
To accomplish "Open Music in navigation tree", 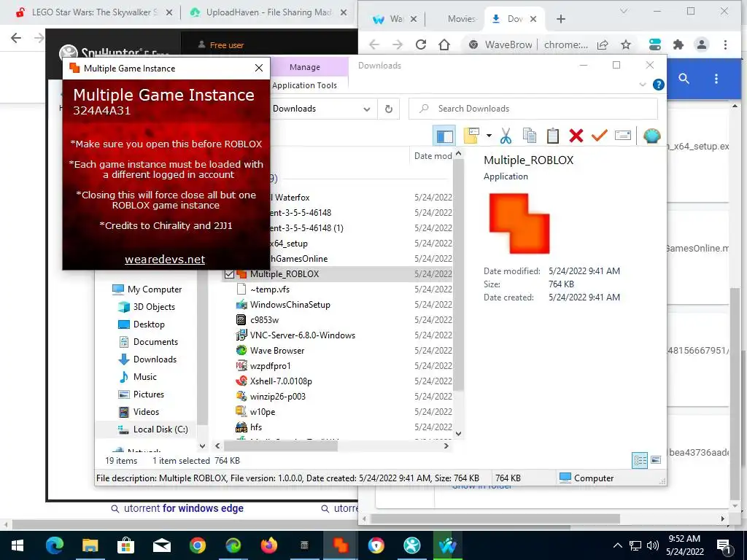I will [145, 377].
